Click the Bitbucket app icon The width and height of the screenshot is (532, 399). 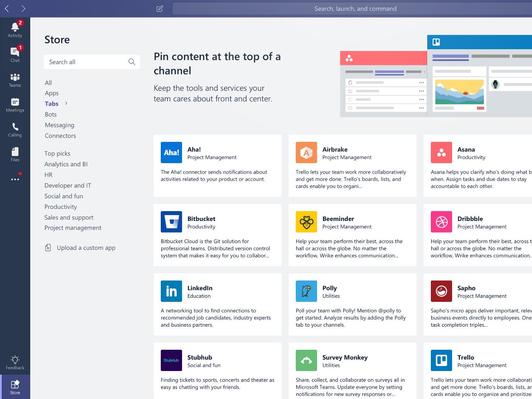click(x=171, y=222)
